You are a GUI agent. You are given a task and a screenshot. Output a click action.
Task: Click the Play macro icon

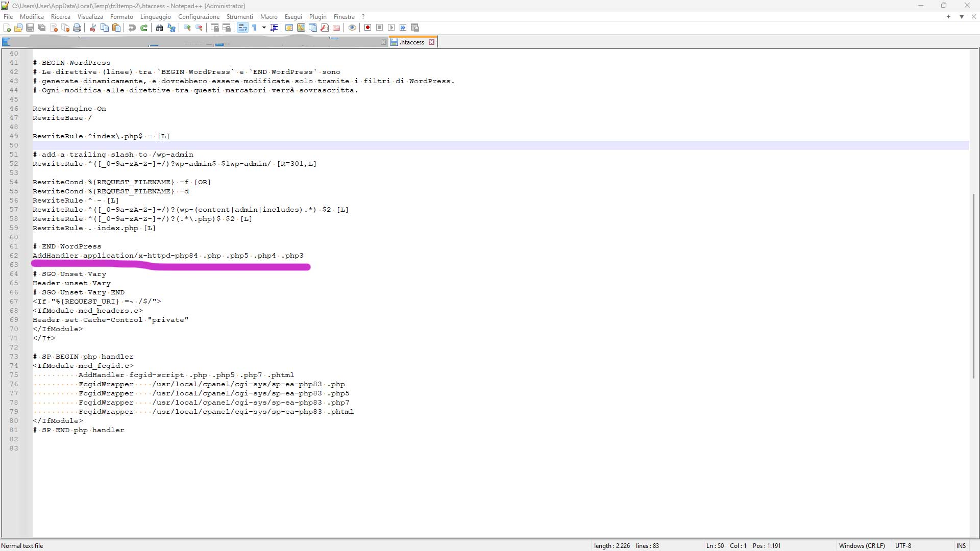pos(391,28)
